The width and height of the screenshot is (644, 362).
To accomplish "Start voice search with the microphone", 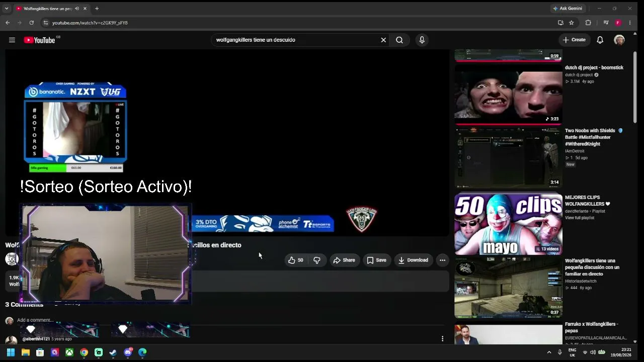I will point(422,40).
